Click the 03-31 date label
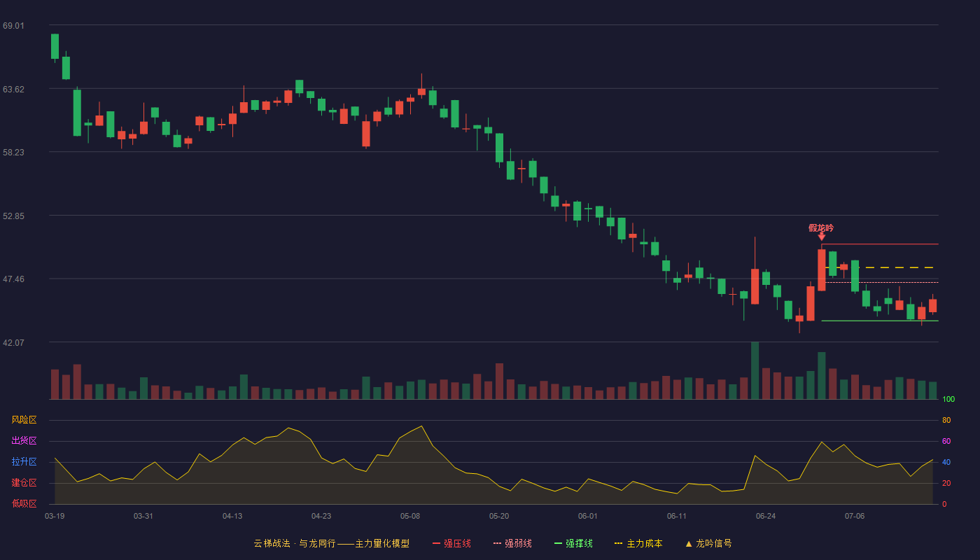980x560 pixels. (143, 516)
